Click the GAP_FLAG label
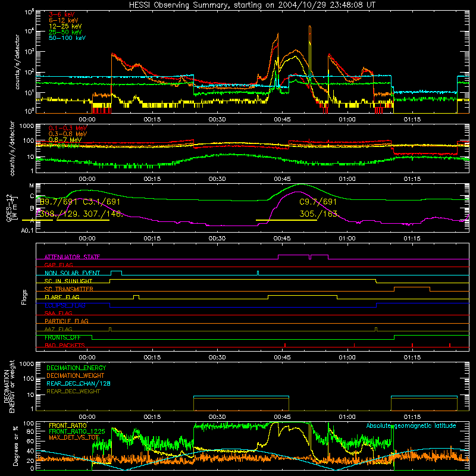The width and height of the screenshot is (476, 476). tap(58, 265)
